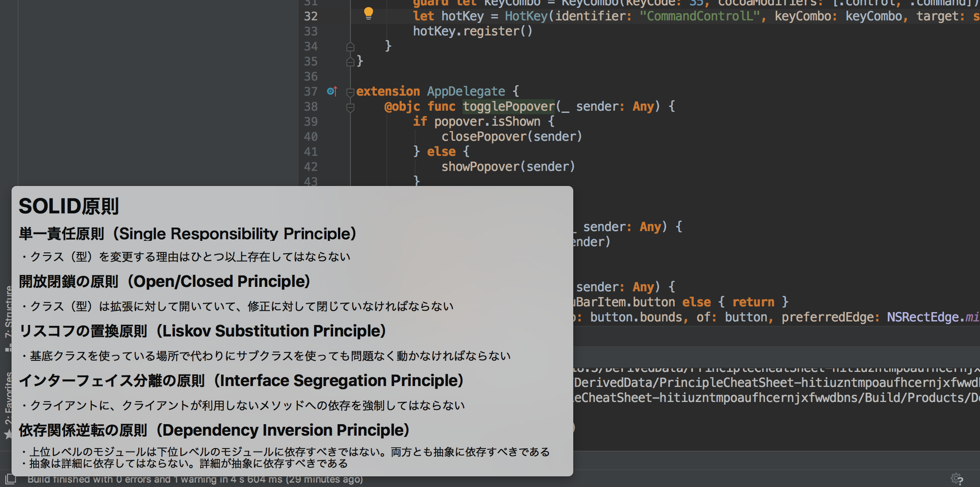This screenshot has width=980, height=487.
Task: Open the 2: Favorites tool window tab
Action: pos(8,398)
